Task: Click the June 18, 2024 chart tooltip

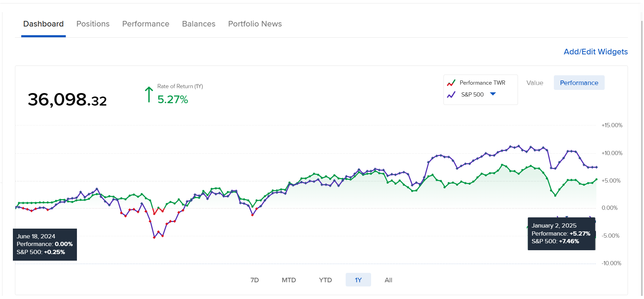Action: point(45,244)
